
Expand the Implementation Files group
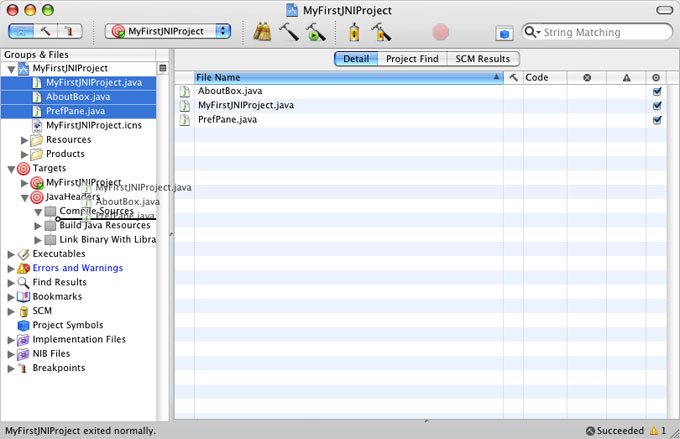point(11,340)
